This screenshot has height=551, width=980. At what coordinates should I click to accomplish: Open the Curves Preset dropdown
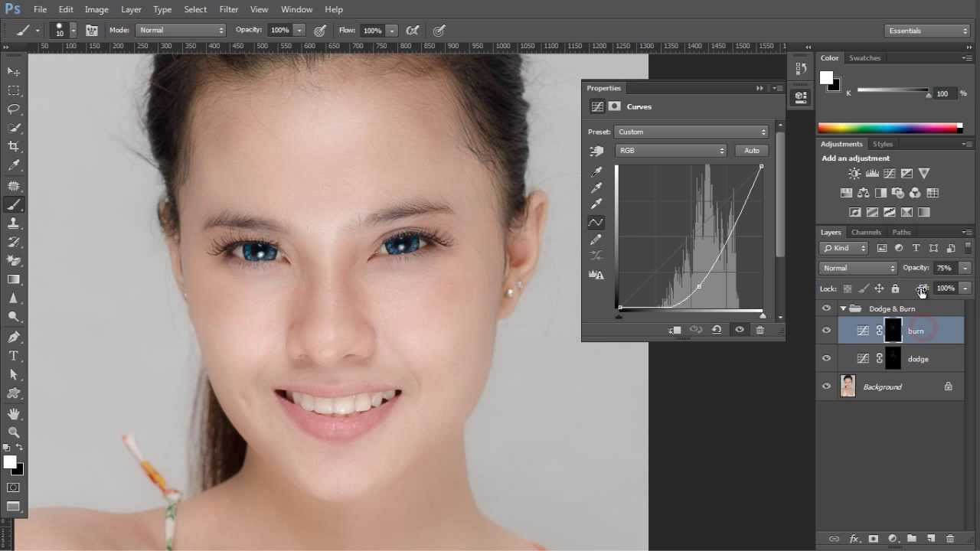tap(691, 132)
